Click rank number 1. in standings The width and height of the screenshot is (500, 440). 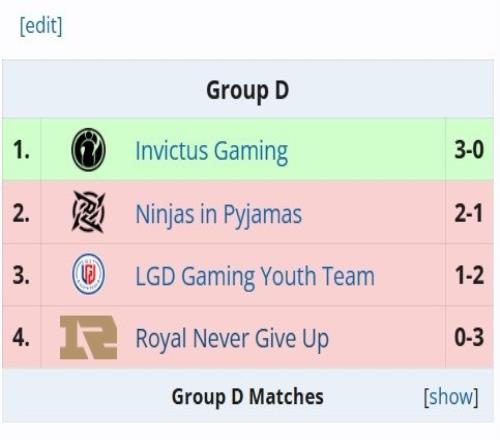click(x=21, y=150)
